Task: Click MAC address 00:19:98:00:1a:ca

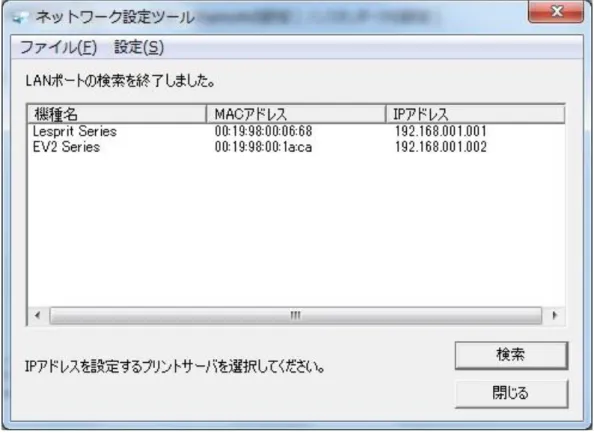Action: tap(263, 147)
